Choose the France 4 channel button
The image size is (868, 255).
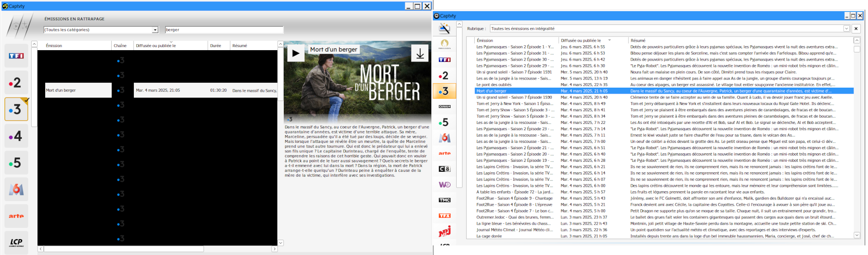coord(16,136)
